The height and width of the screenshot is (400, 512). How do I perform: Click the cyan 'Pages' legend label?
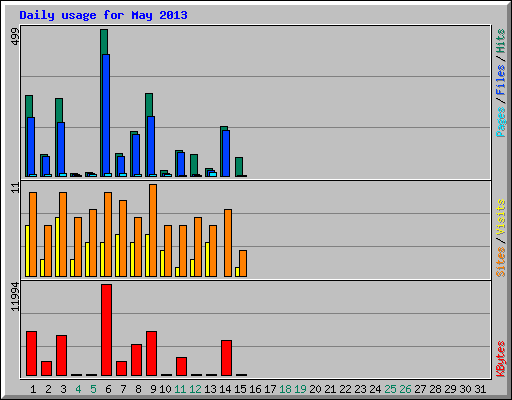(x=501, y=122)
